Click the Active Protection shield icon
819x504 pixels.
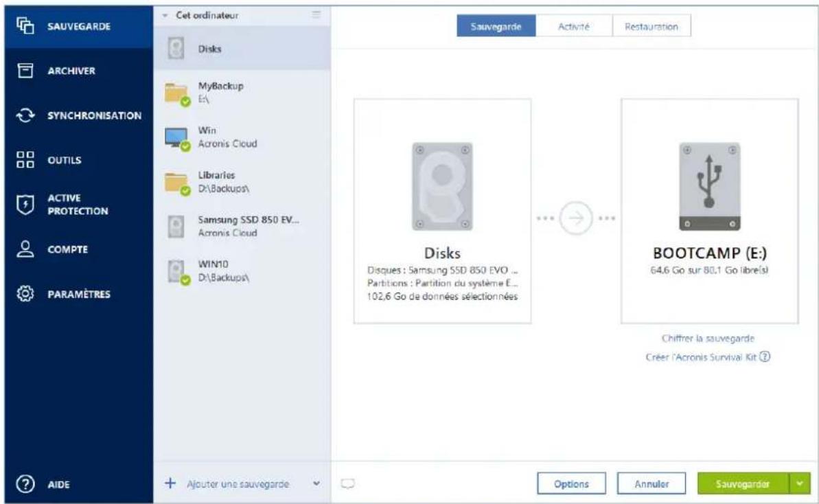click(x=25, y=205)
